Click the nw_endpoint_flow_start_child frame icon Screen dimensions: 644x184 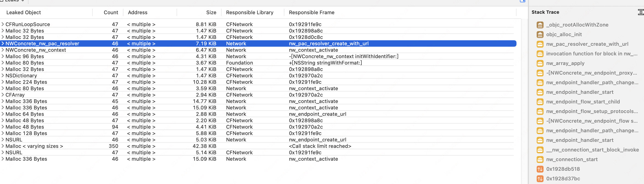[x=540, y=102]
